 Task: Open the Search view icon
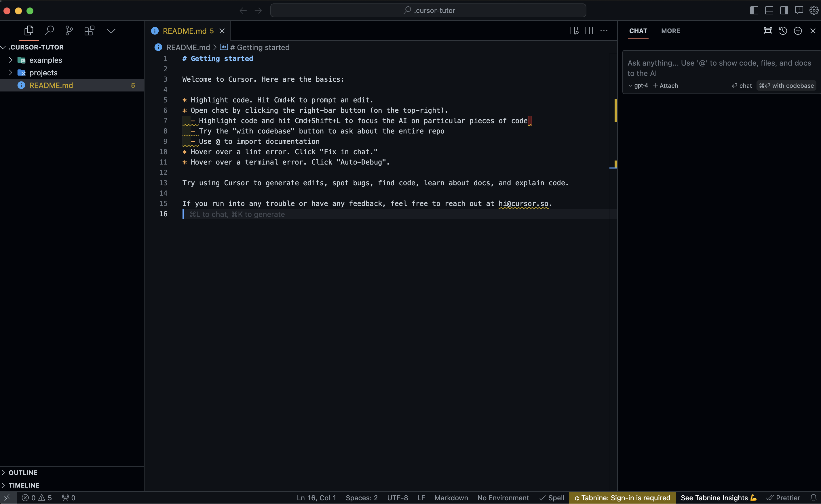click(x=49, y=31)
